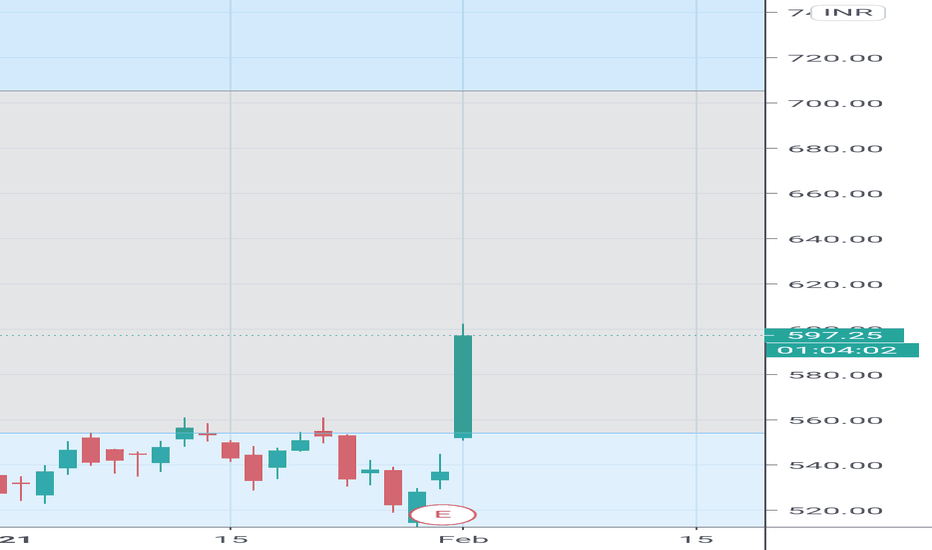Screen dimensions: 932x550
Task: Select the upper blue shaded zone above 700
Action: pyautogui.click(x=382, y=45)
